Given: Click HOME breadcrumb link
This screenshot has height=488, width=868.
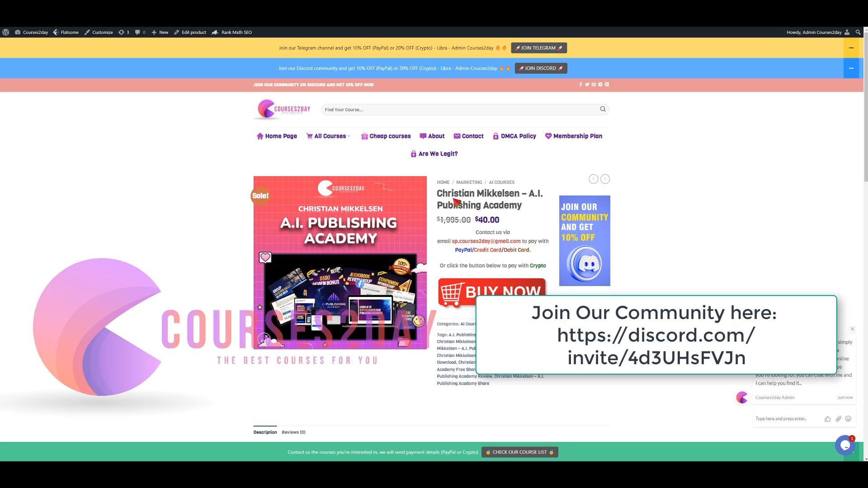Looking at the screenshot, I should point(443,183).
